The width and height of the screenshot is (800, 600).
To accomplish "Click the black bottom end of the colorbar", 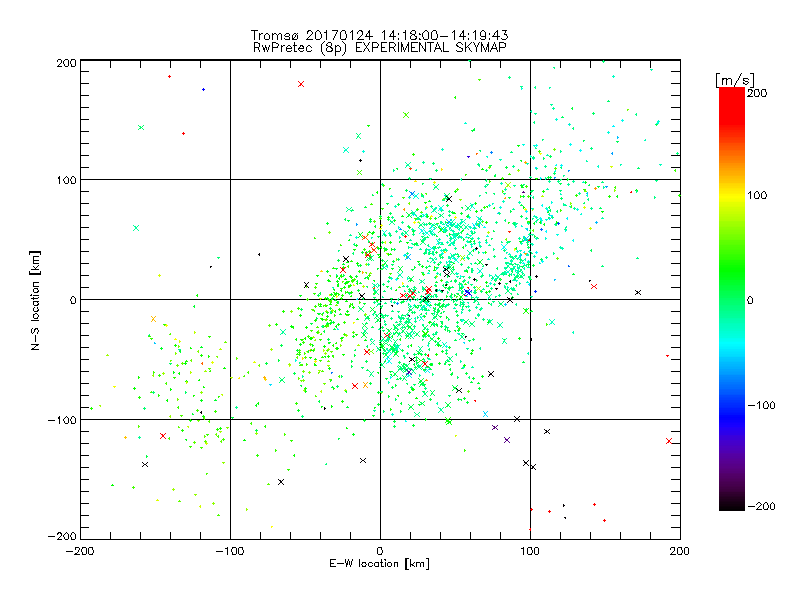I will point(732,505).
